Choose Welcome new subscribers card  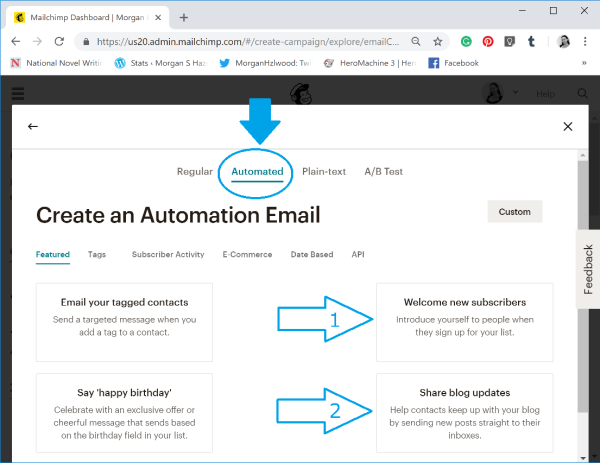[465, 322]
